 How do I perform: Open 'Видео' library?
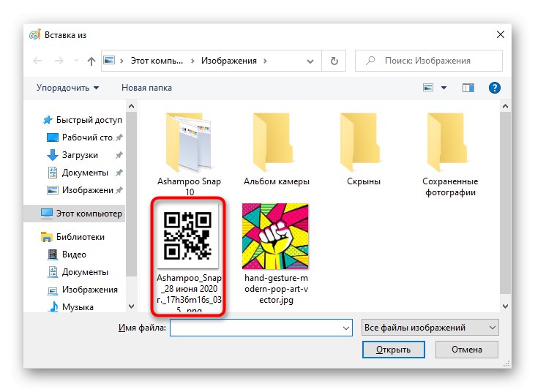point(74,255)
